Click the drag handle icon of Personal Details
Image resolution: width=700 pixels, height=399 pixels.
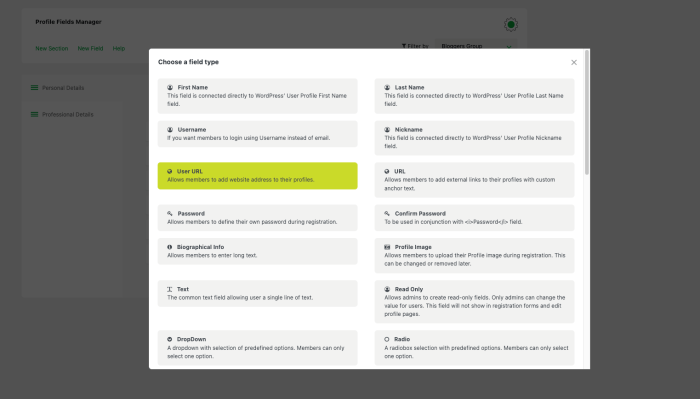(x=34, y=88)
